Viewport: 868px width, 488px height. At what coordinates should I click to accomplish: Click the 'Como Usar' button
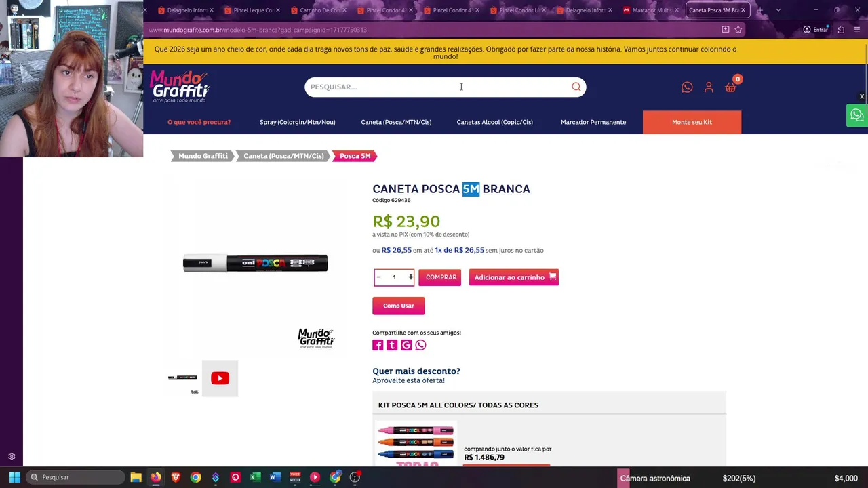(399, 306)
